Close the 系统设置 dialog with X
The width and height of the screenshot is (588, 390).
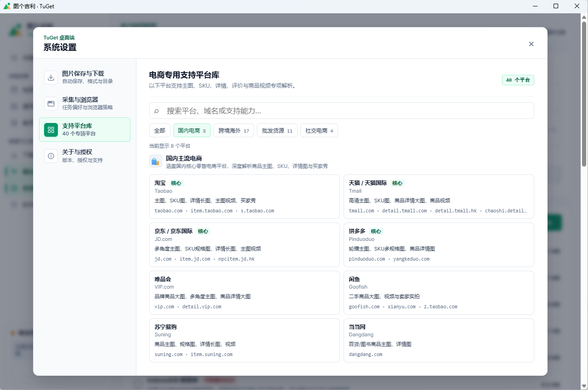(531, 44)
